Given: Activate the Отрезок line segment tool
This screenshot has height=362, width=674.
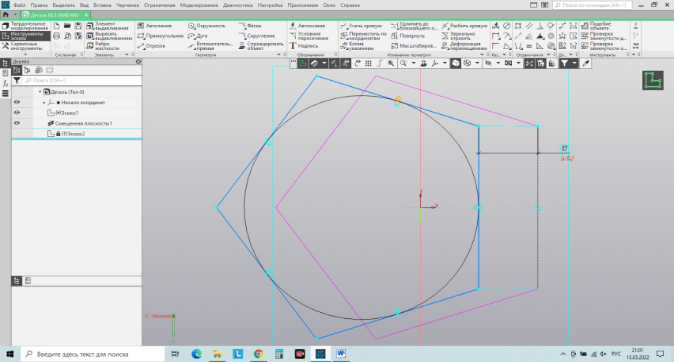Looking at the screenshot, I should tap(151, 46).
